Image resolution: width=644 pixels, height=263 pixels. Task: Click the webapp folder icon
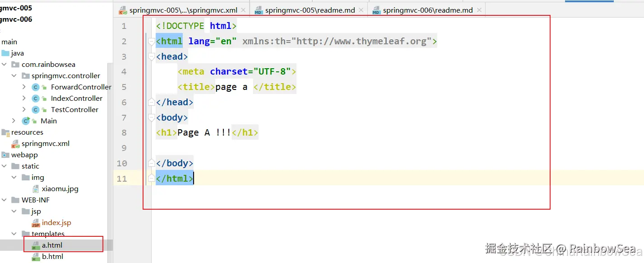(5, 155)
